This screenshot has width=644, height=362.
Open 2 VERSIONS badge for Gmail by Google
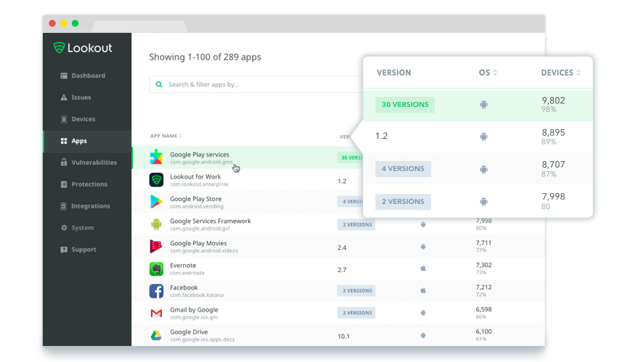point(356,313)
